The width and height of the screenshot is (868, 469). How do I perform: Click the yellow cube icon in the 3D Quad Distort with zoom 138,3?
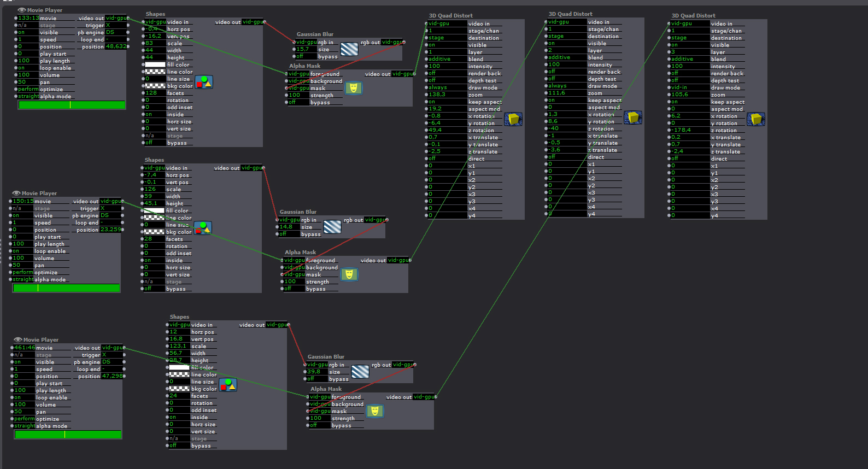coord(513,119)
